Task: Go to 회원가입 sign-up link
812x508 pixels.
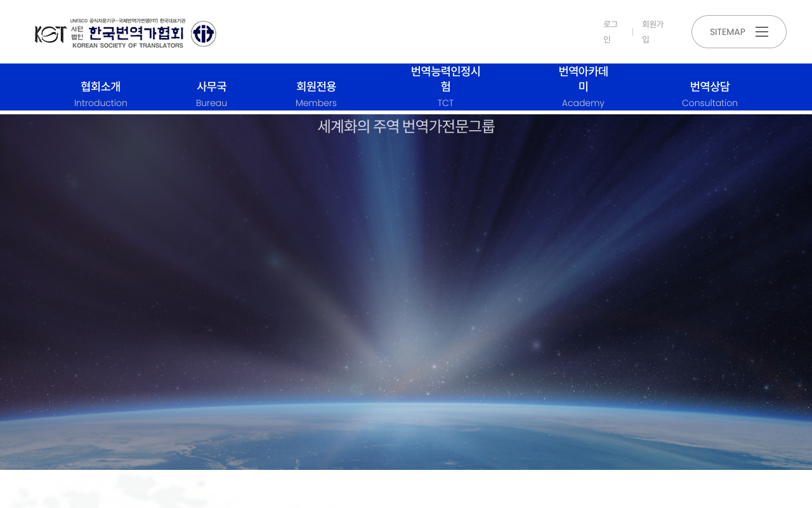Action: point(653,32)
